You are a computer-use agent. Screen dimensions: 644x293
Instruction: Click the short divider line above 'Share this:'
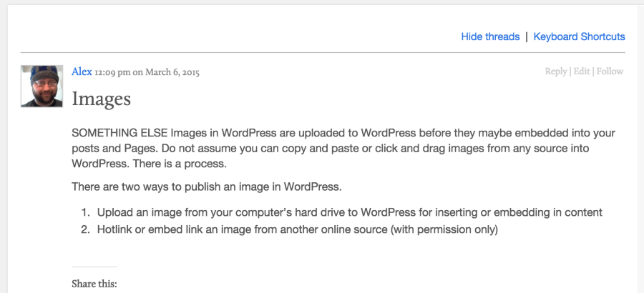pyautogui.click(x=94, y=267)
